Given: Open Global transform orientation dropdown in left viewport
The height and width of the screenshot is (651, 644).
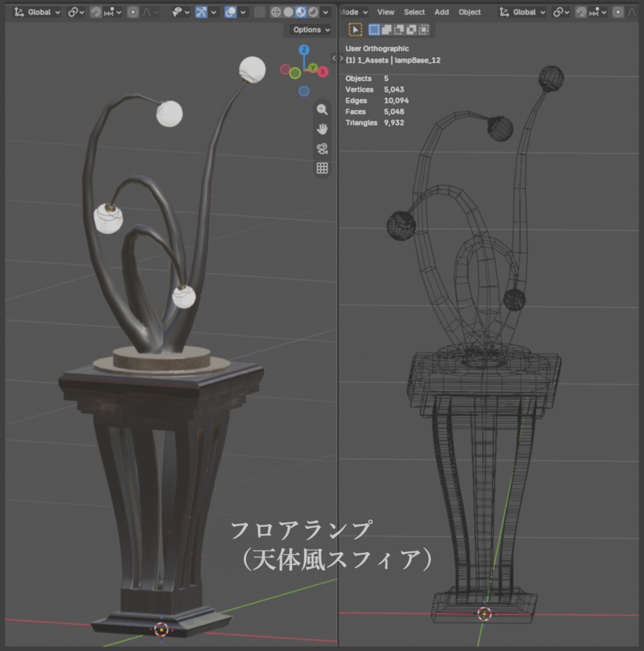Looking at the screenshot, I should point(37,12).
